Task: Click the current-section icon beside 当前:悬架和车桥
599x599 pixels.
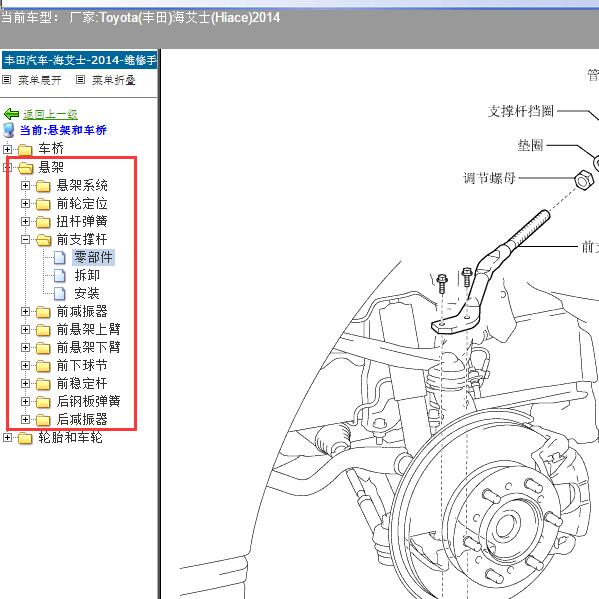Action: coord(9,130)
